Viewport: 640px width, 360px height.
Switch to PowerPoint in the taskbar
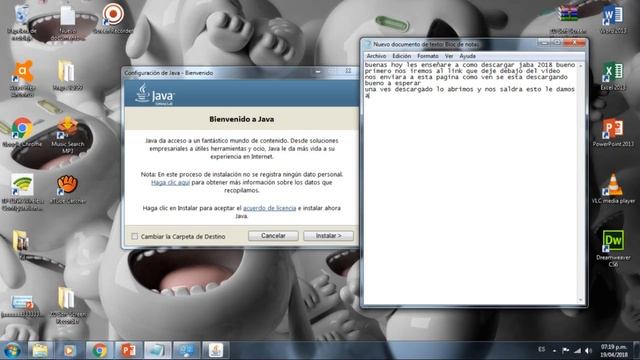tap(128, 350)
